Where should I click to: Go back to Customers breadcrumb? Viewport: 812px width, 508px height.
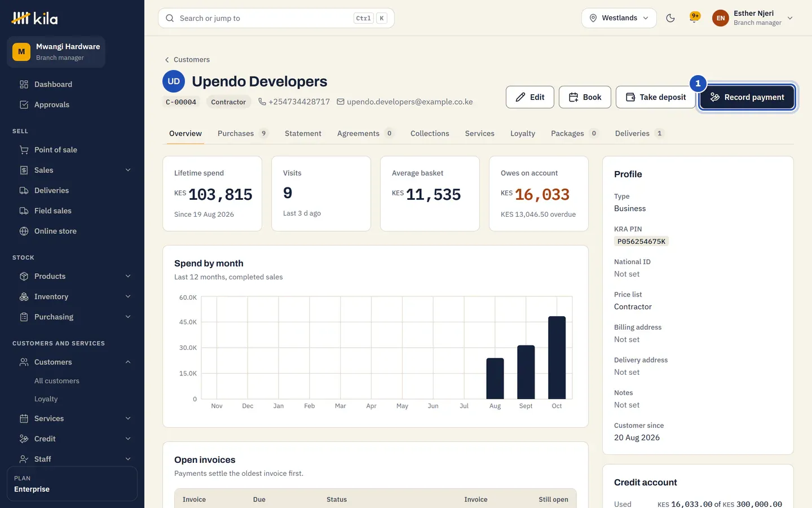pyautogui.click(x=187, y=59)
